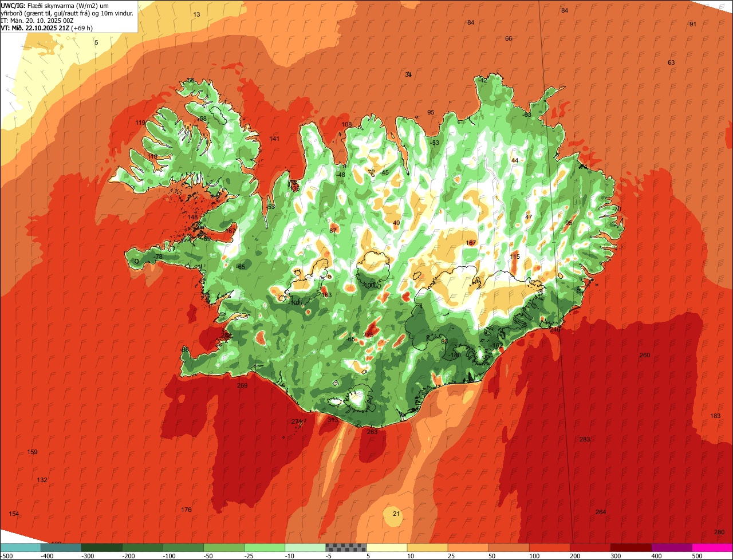Click the map value '47'
733x560 pixels.
coord(529,217)
